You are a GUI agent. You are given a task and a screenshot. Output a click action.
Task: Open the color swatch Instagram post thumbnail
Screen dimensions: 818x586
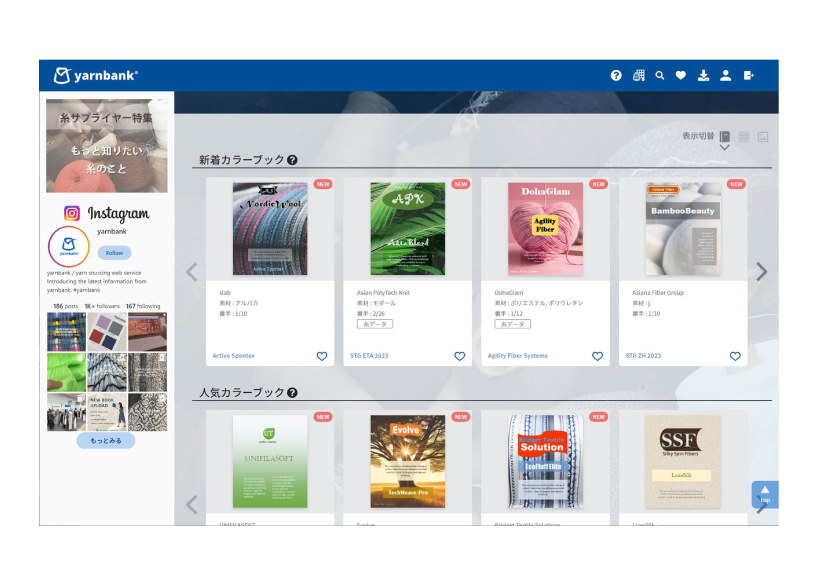[107, 332]
